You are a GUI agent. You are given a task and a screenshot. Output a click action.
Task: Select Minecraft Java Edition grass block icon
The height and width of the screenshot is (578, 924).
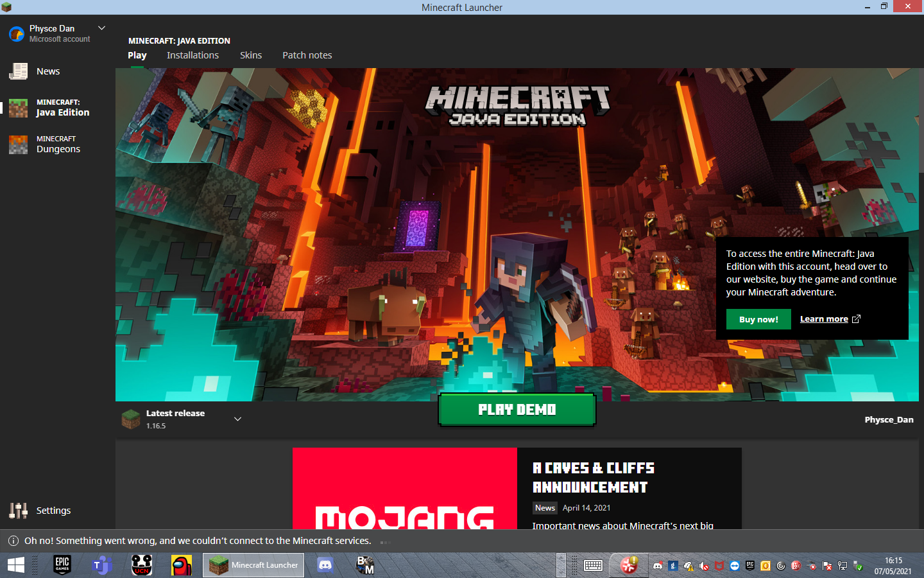tap(18, 108)
